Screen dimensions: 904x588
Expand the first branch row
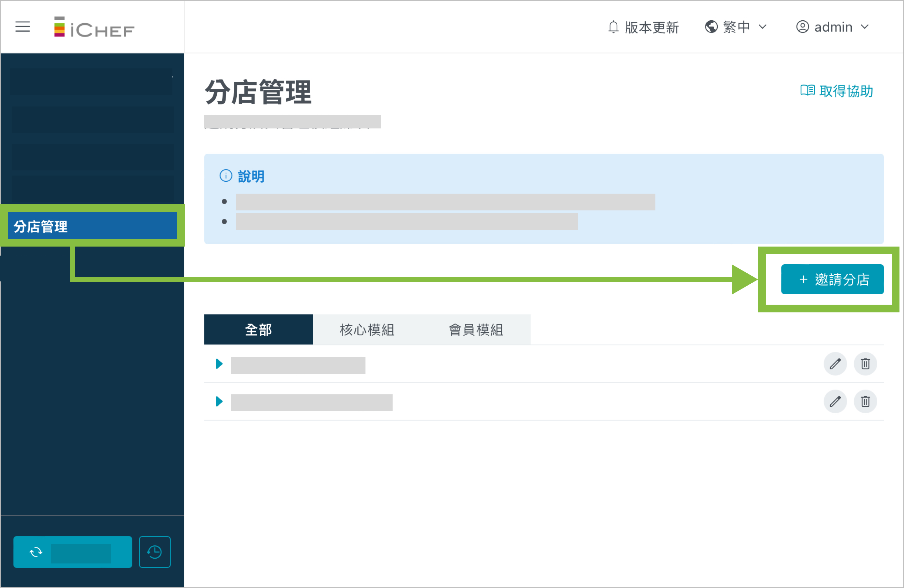219,364
